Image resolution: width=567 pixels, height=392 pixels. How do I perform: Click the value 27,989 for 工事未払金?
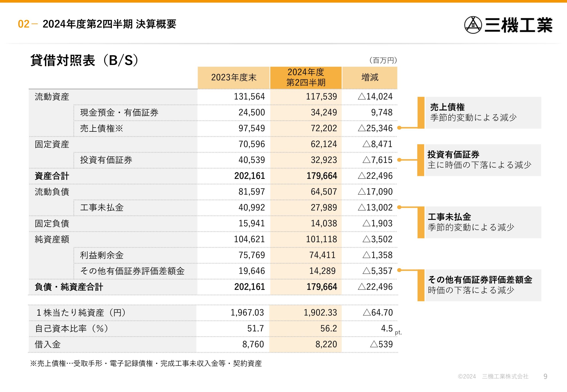click(324, 208)
